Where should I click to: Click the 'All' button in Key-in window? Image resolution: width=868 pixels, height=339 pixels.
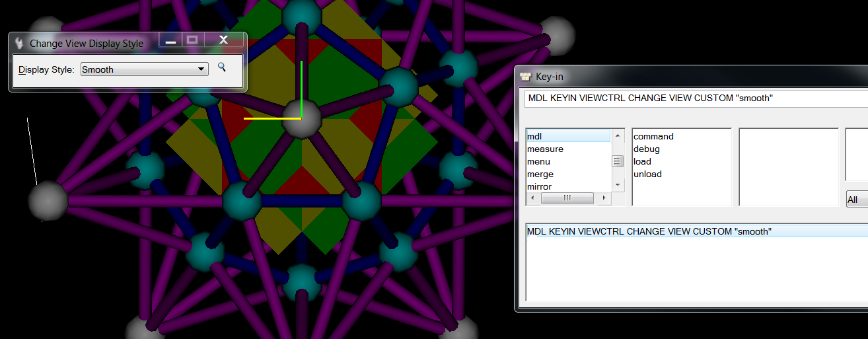[857, 200]
